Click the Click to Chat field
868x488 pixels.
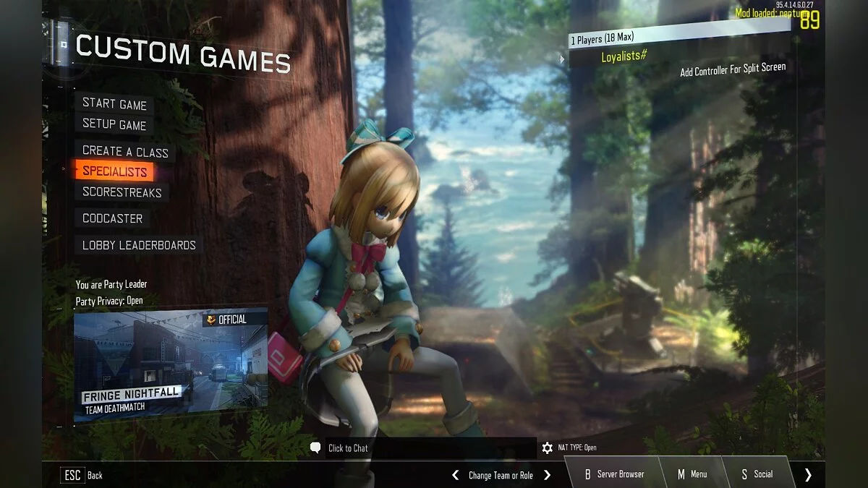(x=430, y=448)
